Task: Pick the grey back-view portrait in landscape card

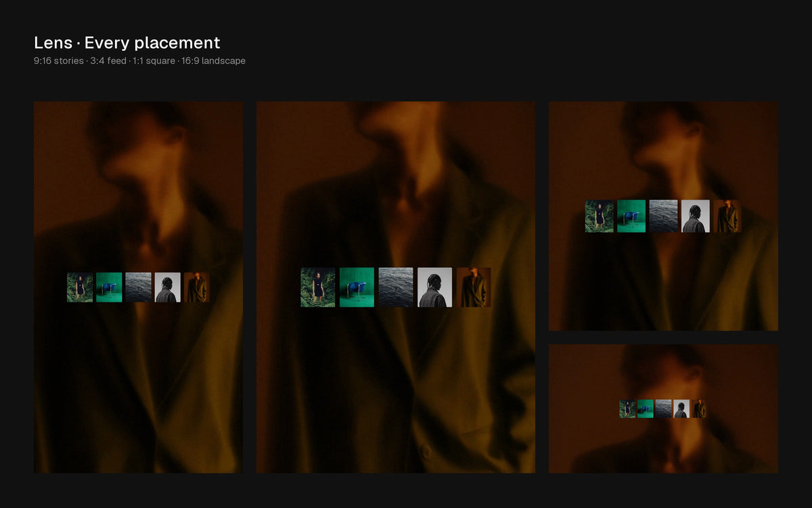Action: 681,409
